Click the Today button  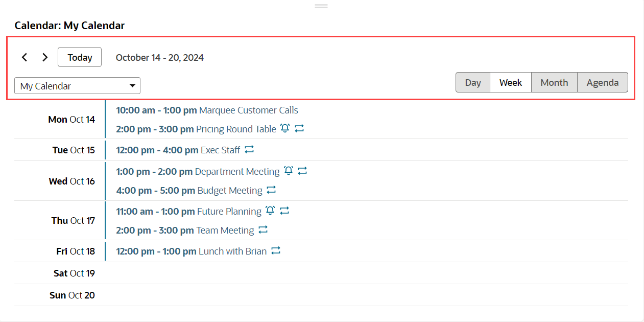(80, 57)
